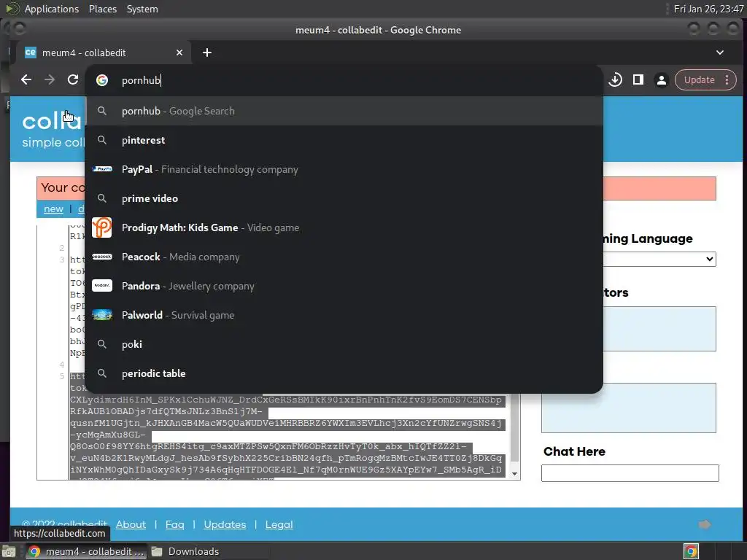747x560 pixels.
Task: Choose the Palworld survival game suggestion
Action: tap(344, 315)
